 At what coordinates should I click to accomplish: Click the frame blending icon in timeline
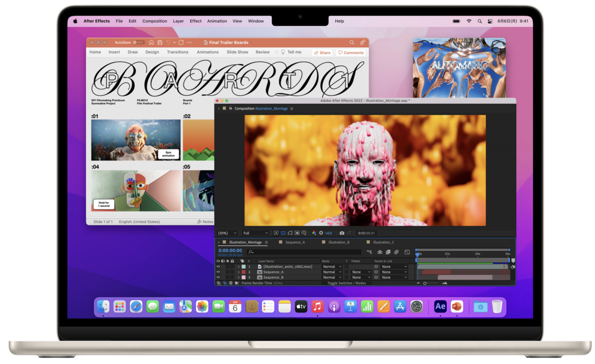(388, 252)
